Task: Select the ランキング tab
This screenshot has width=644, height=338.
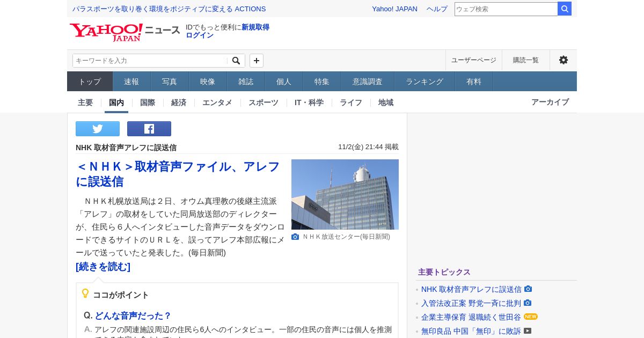Action: coord(425,82)
